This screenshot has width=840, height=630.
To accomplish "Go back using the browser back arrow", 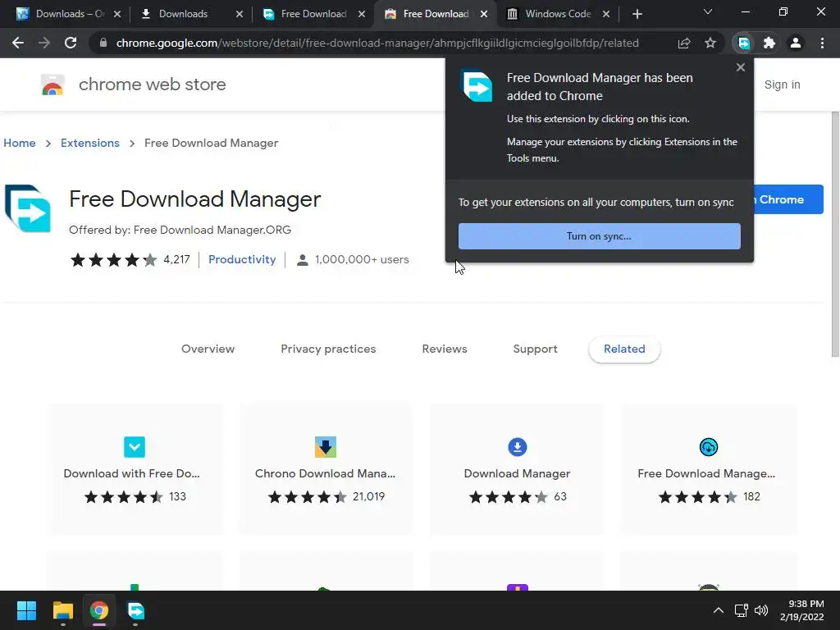I will pos(18,43).
